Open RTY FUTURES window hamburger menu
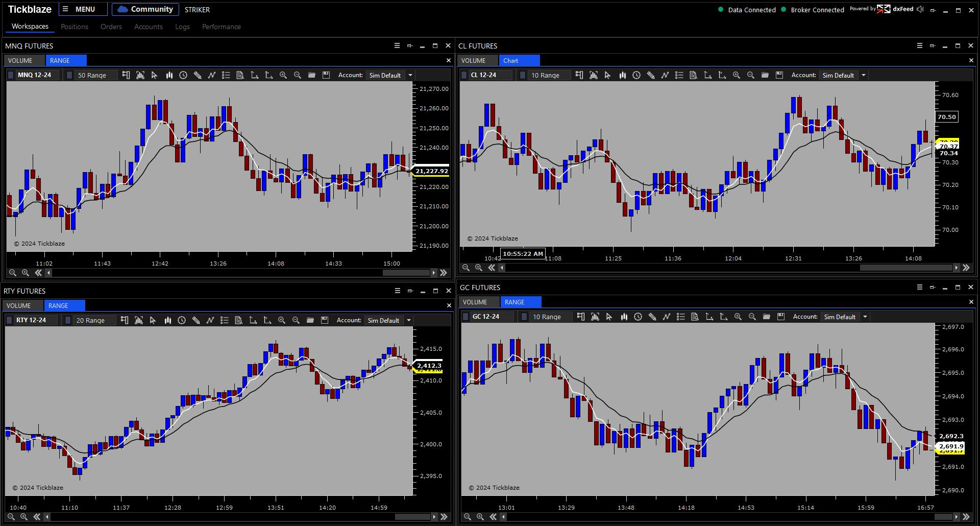The height and width of the screenshot is (526, 980). pos(398,291)
